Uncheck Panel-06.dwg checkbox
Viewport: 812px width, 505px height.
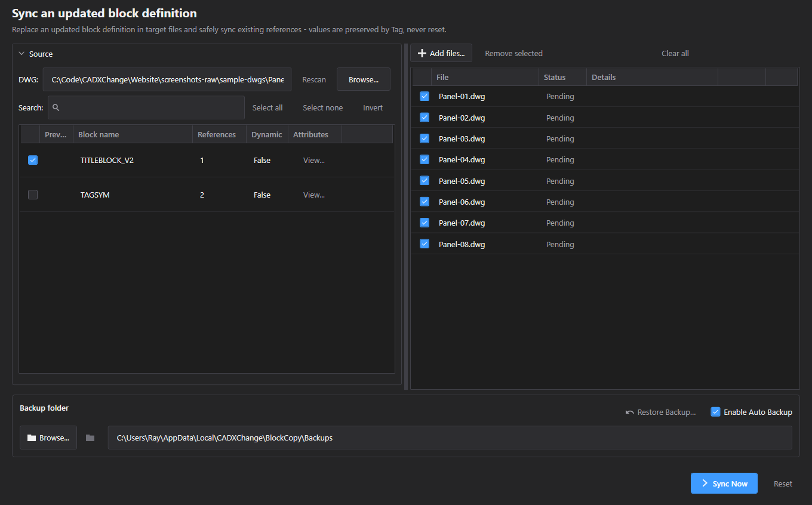425,202
